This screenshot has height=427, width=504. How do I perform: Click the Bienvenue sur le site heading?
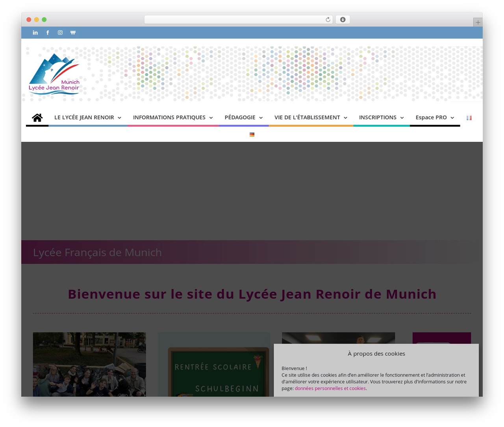(252, 294)
